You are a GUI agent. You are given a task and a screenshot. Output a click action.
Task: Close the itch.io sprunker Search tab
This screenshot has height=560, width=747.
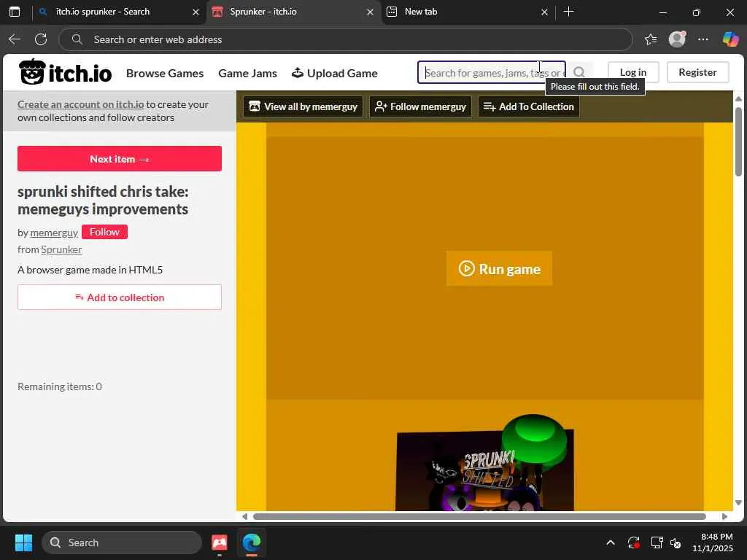point(196,12)
